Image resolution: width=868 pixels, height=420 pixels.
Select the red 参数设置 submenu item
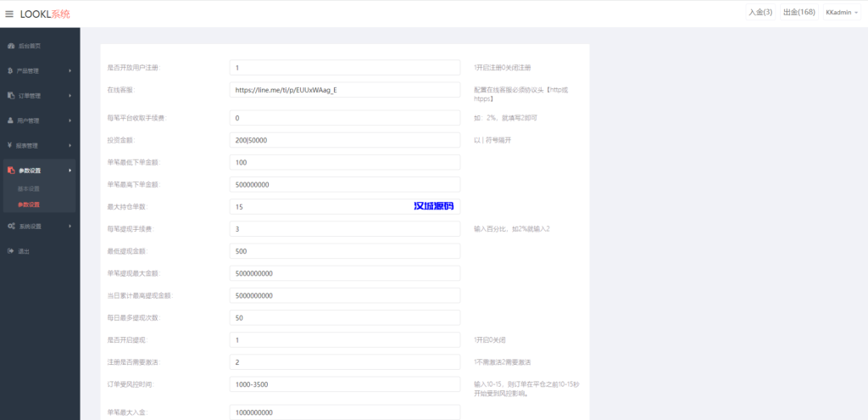[29, 204]
